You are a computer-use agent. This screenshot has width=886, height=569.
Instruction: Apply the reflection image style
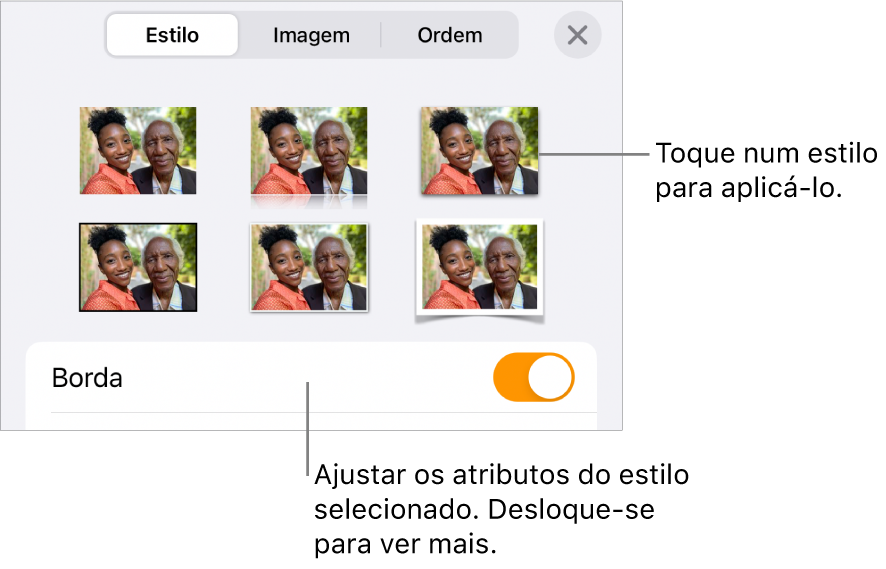309,157
